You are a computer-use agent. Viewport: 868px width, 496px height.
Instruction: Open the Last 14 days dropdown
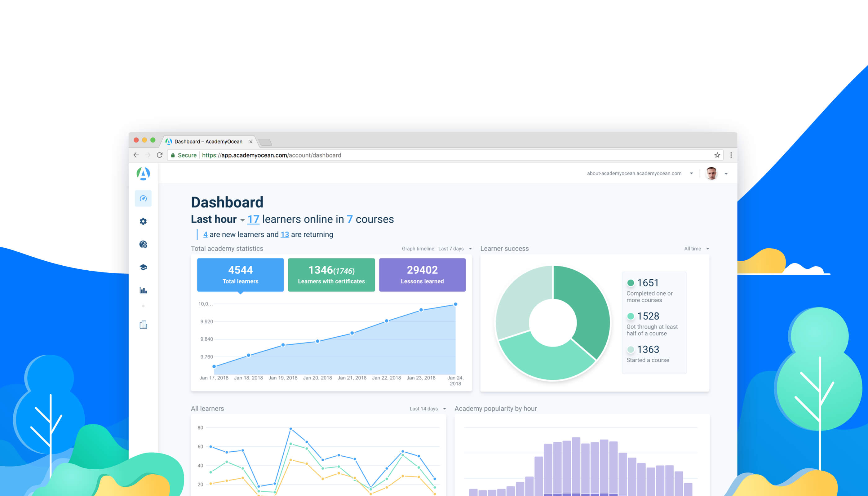pos(428,409)
